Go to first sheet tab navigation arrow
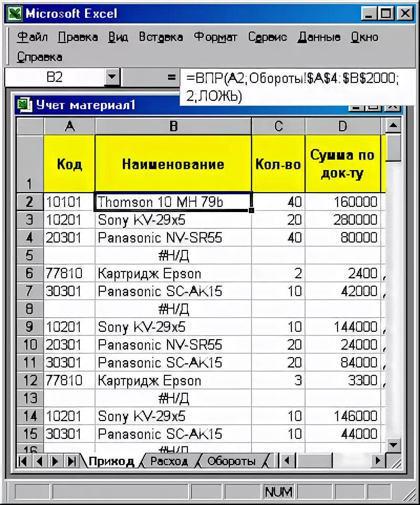The height and width of the screenshot is (505, 420). pos(23,461)
